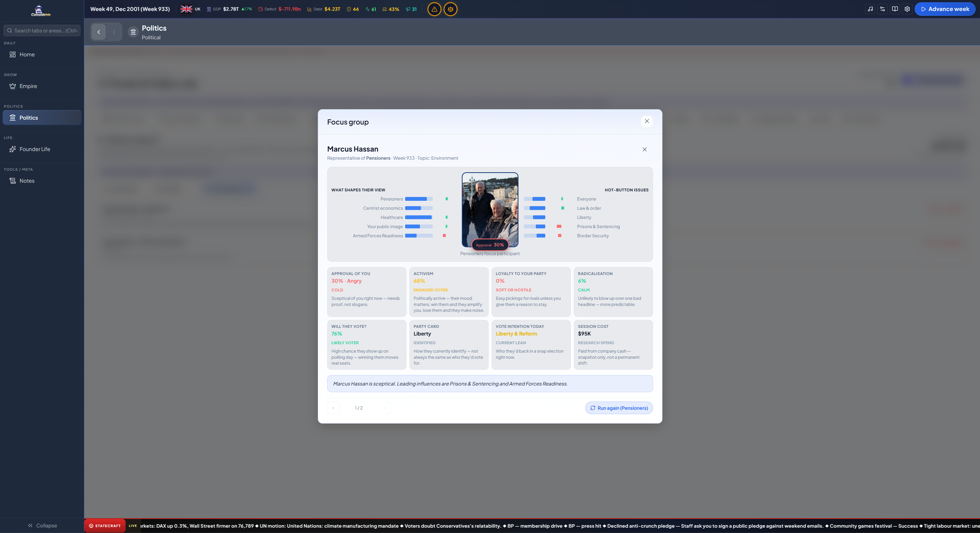
Task: Dismiss Marcus Hassan's participant card
Action: pos(645,150)
